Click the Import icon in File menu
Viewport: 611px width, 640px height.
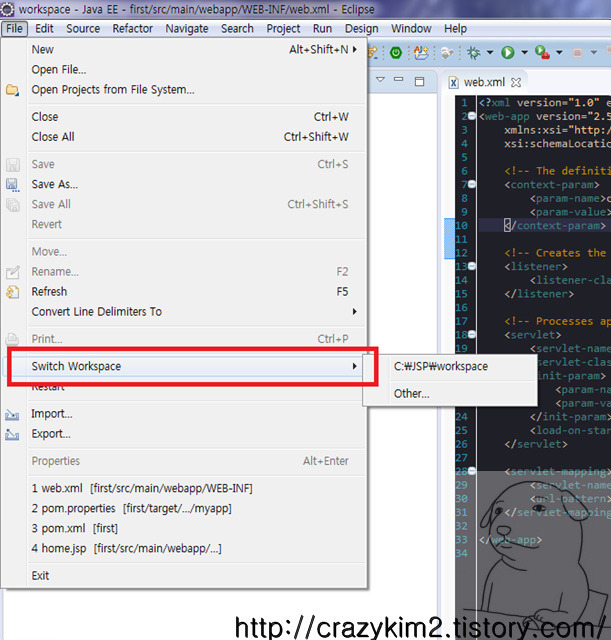click(12, 415)
